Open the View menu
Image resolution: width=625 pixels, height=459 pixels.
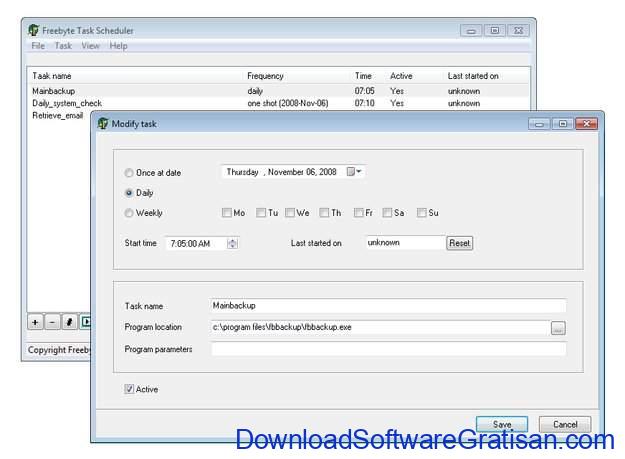(x=90, y=46)
